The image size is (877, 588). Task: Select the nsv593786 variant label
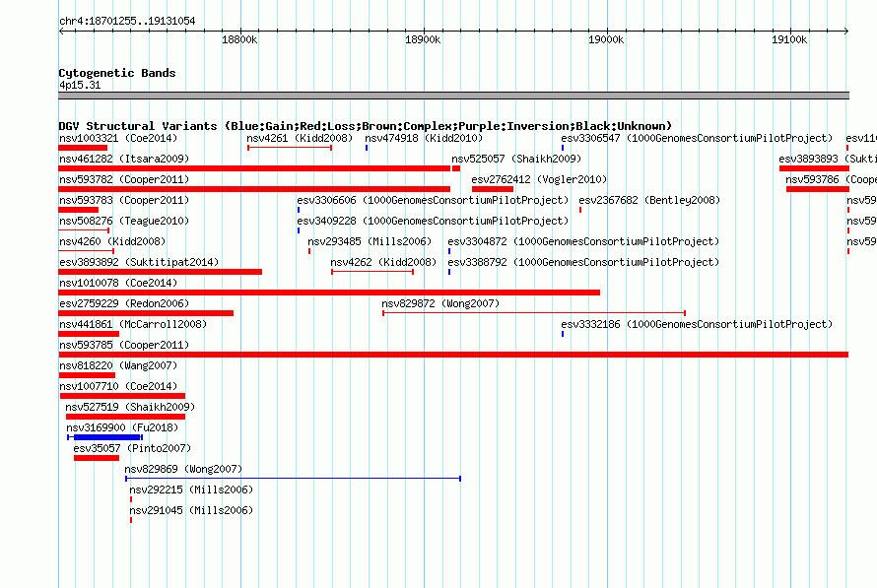point(831,179)
